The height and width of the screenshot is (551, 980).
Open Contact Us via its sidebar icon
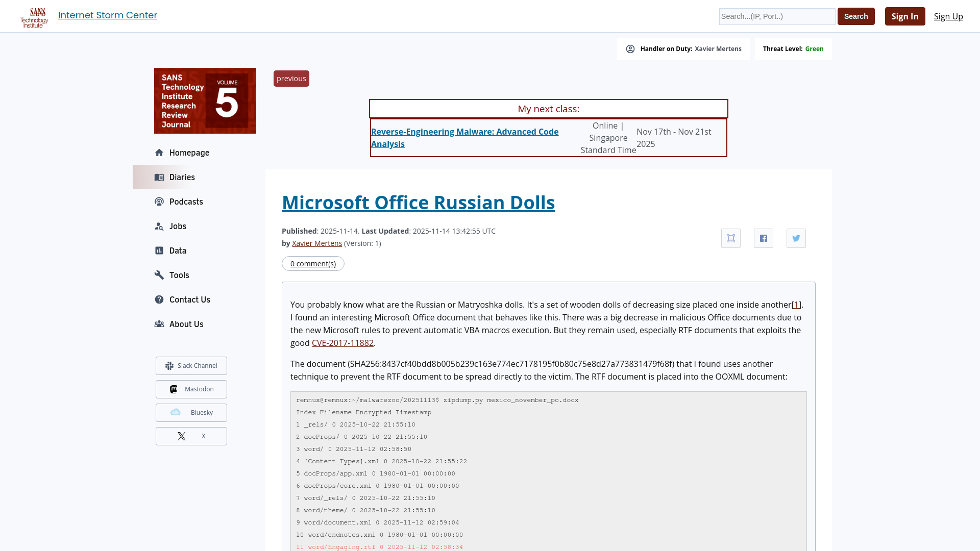159,299
